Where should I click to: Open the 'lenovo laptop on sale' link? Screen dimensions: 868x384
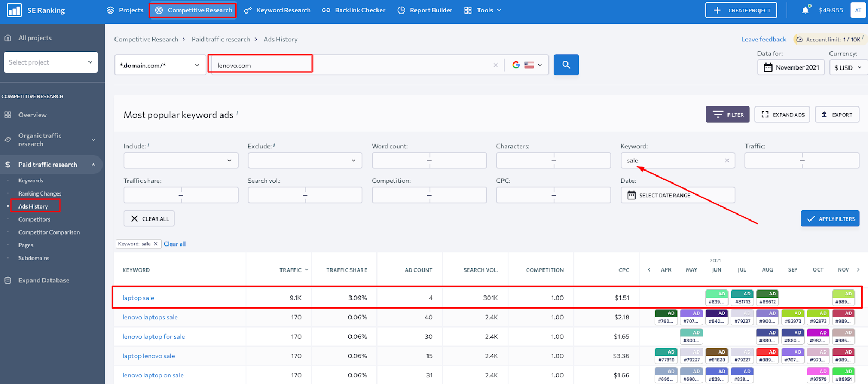pyautogui.click(x=153, y=375)
